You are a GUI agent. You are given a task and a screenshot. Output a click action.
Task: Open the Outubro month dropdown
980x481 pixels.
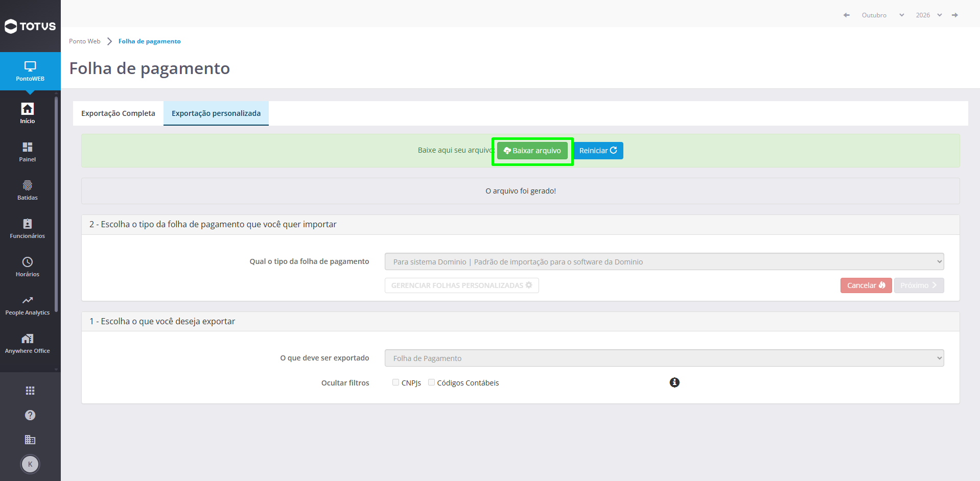pos(883,15)
